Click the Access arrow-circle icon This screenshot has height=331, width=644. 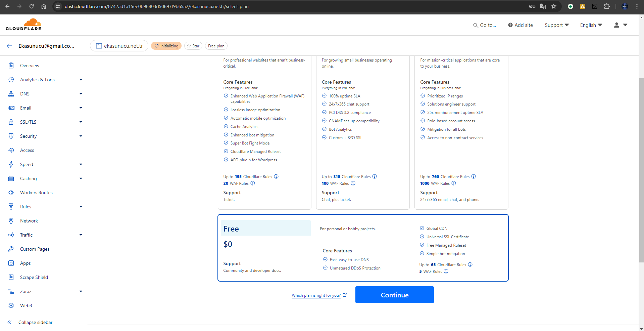pos(11,150)
